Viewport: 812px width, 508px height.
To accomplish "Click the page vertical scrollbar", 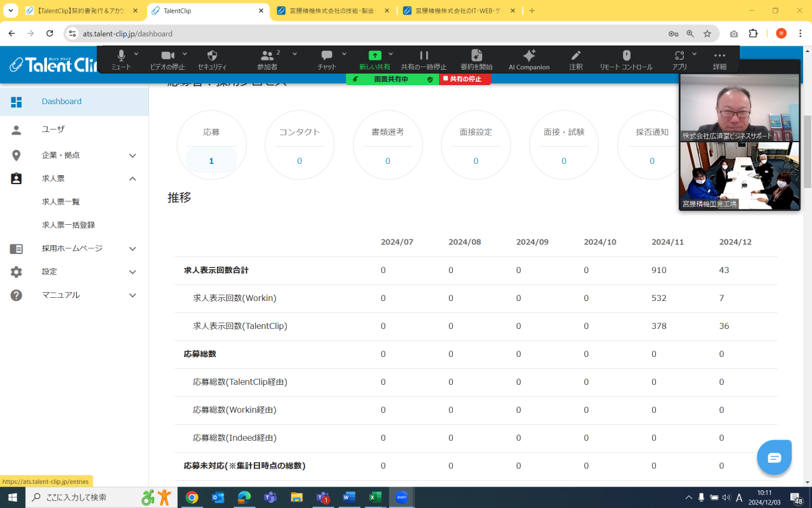I will click(807, 152).
